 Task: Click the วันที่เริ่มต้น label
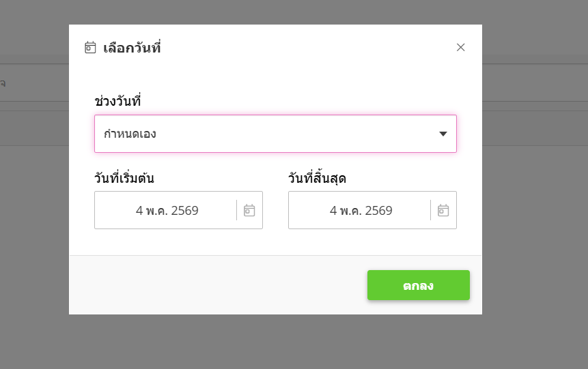tap(124, 177)
